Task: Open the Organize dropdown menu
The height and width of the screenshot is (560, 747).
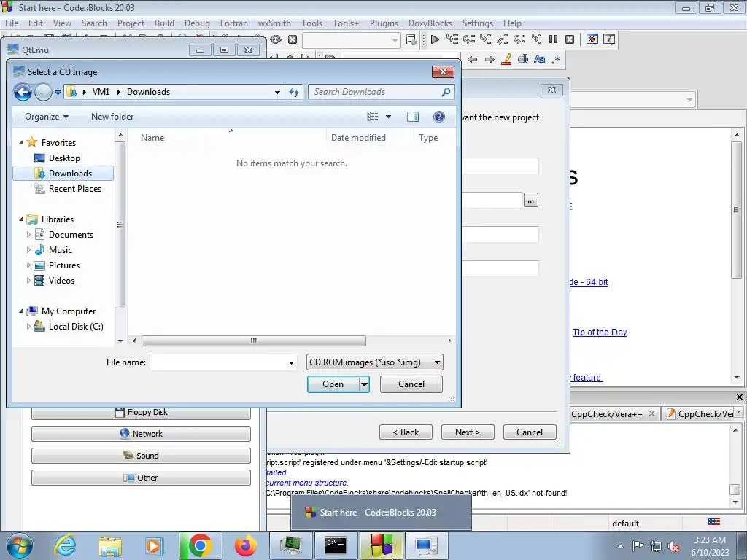Action: pos(47,117)
